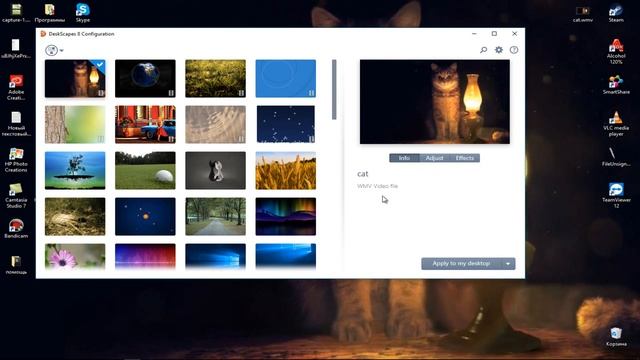
Task: Select the aurora borealis thumbnail
Action: [x=286, y=217]
